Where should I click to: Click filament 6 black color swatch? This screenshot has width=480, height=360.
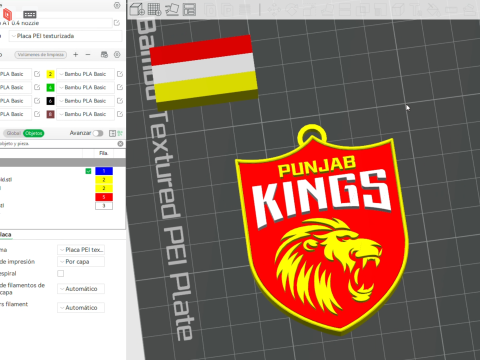[x=50, y=101]
